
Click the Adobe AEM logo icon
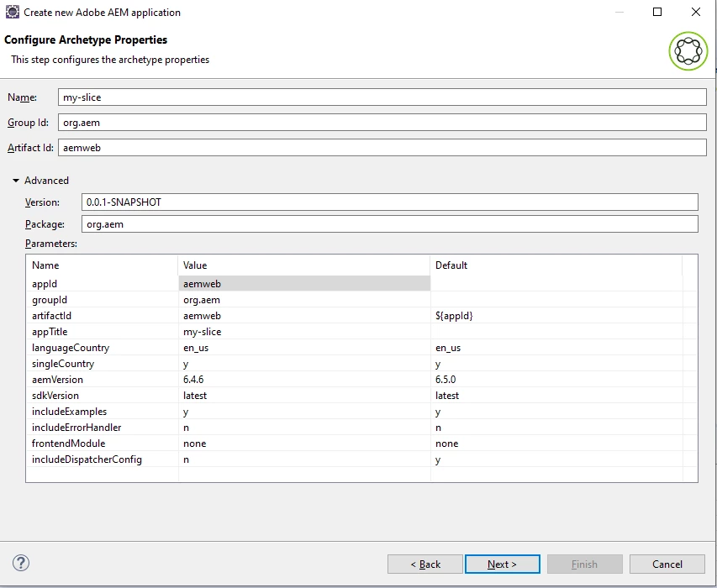tap(688, 50)
